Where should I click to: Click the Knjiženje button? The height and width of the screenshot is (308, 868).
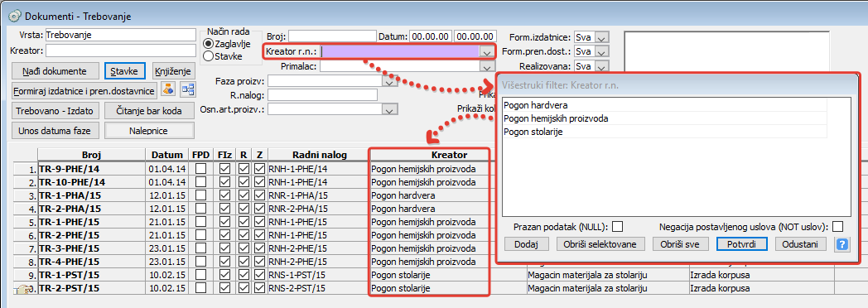[x=173, y=70]
